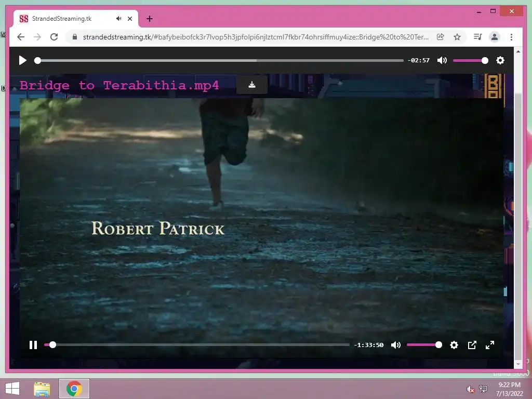Open top player settings gear
Screen dimensions: 532x399
500,60
